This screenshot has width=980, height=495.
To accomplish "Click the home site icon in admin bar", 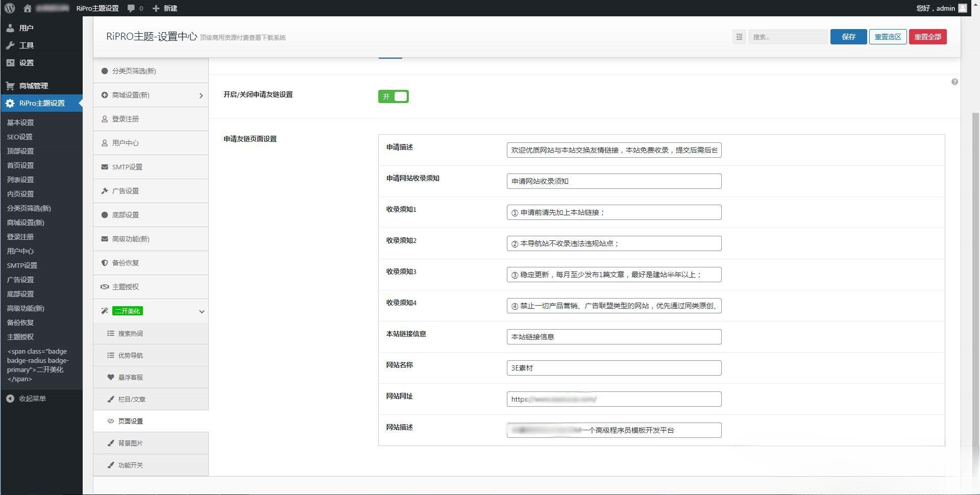I will pyautogui.click(x=28, y=8).
